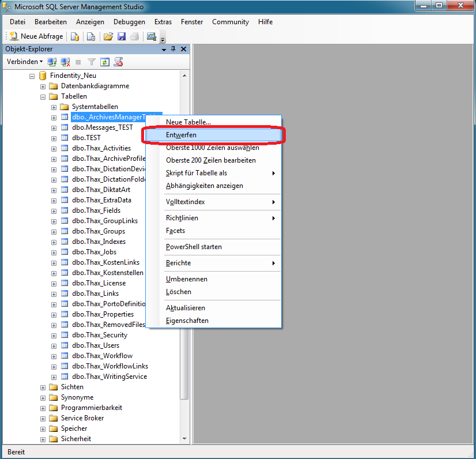
Task: Click the dbo.Thax_License table icon
Action: pyautogui.click(x=65, y=283)
